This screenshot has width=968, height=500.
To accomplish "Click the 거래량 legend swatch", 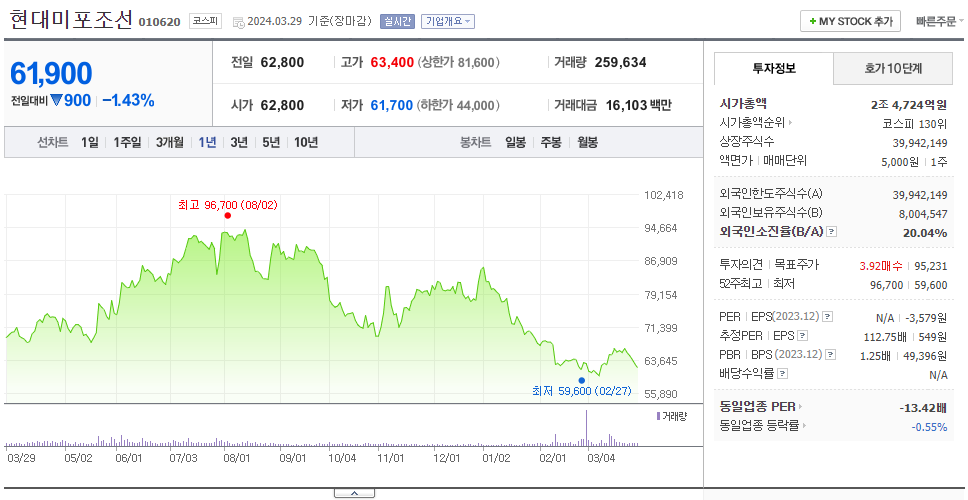I will coord(658,416).
